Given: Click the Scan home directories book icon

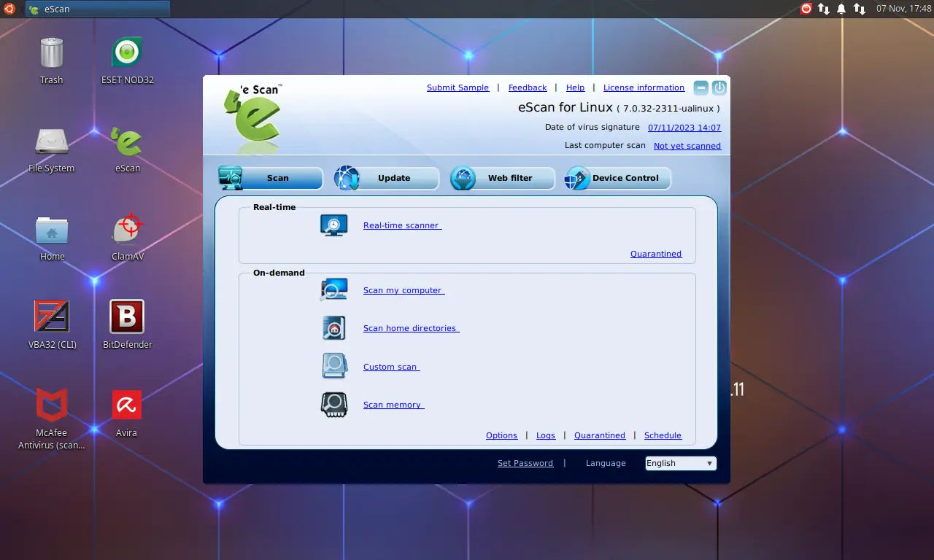Looking at the screenshot, I should tap(333, 327).
